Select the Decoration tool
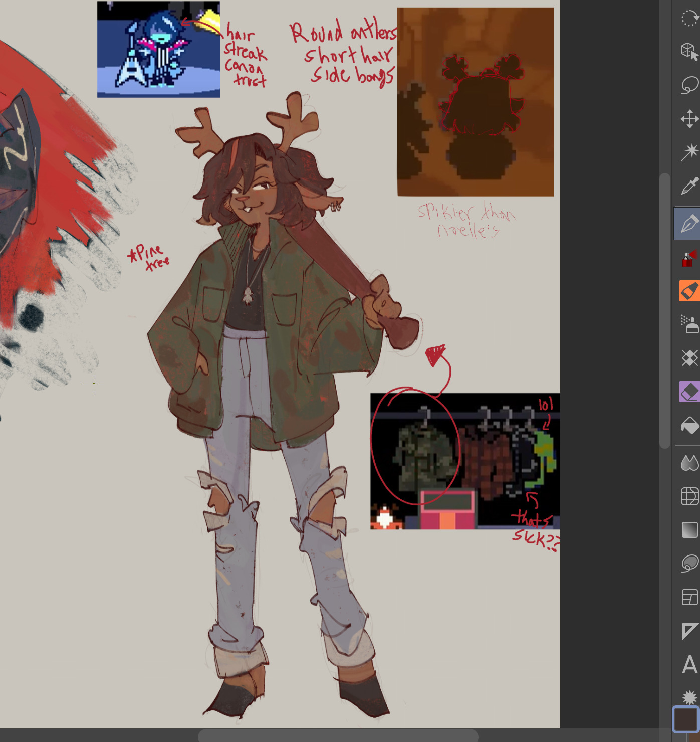This screenshot has width=700, height=742. [689, 357]
